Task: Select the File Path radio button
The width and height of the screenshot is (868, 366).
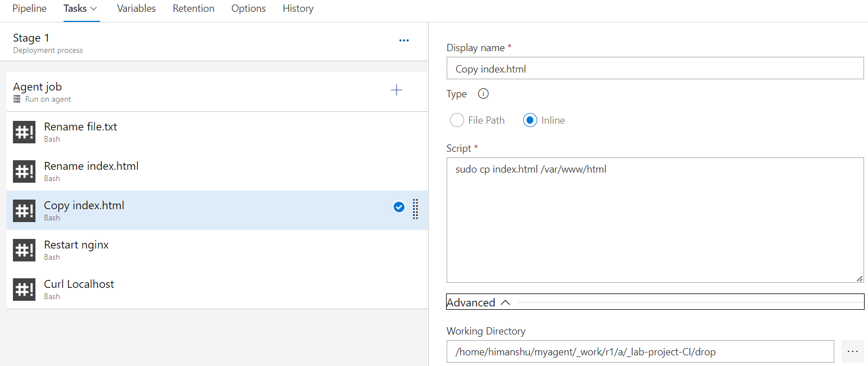Action: point(457,120)
